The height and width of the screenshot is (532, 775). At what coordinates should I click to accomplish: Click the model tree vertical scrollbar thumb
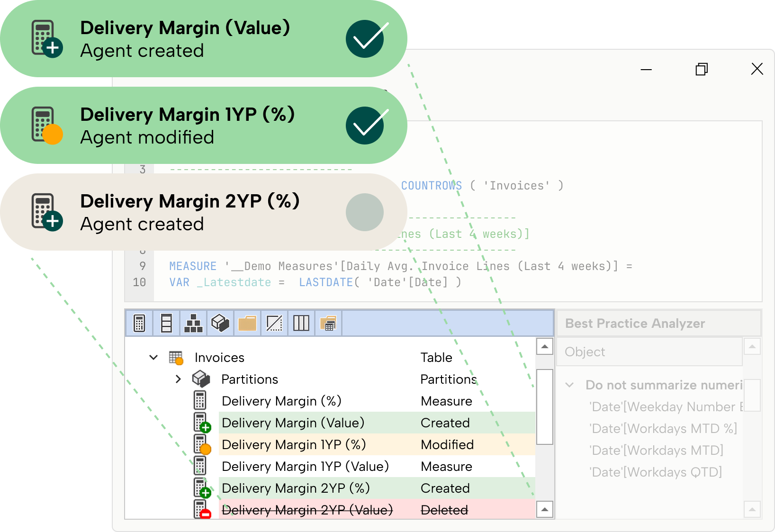(545, 407)
